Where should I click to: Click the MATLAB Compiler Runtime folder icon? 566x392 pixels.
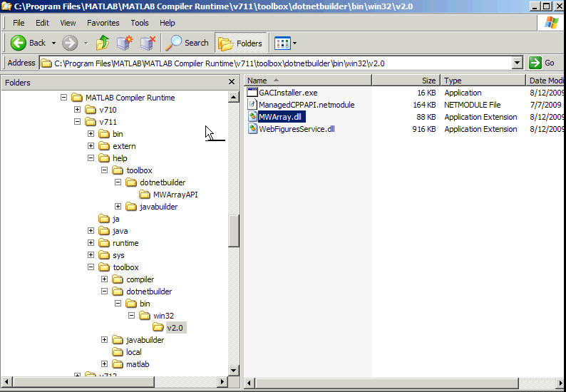click(x=77, y=98)
